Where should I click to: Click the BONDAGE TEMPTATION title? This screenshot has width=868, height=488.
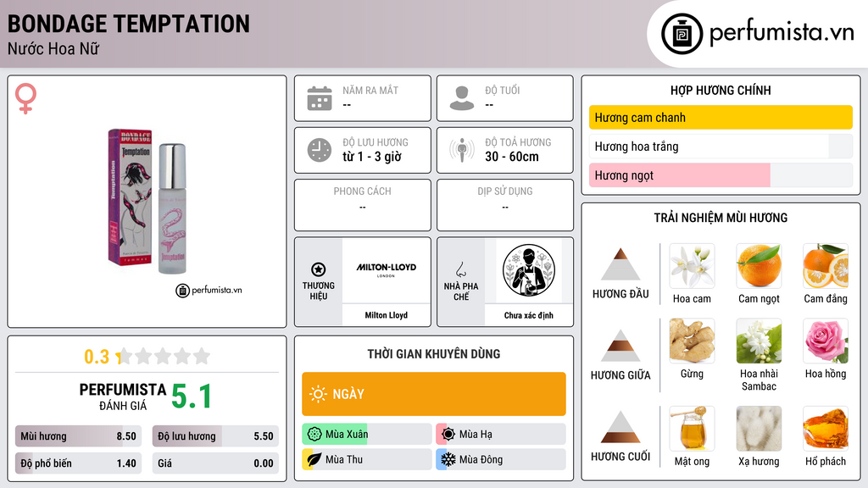[x=129, y=24]
